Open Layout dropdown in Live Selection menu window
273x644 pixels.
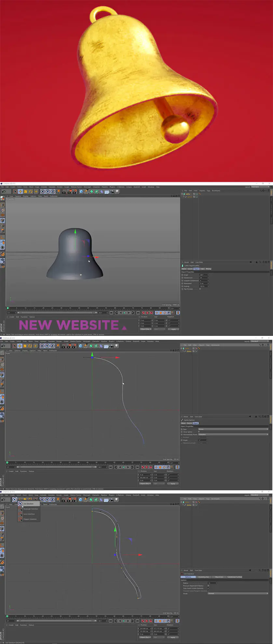click(x=260, y=495)
